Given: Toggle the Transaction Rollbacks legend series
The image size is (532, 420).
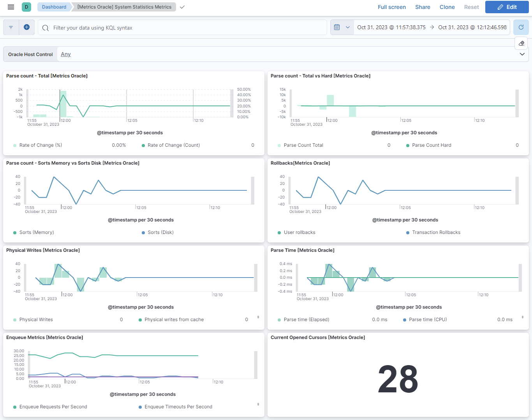Looking at the screenshot, I should tap(436, 232).
